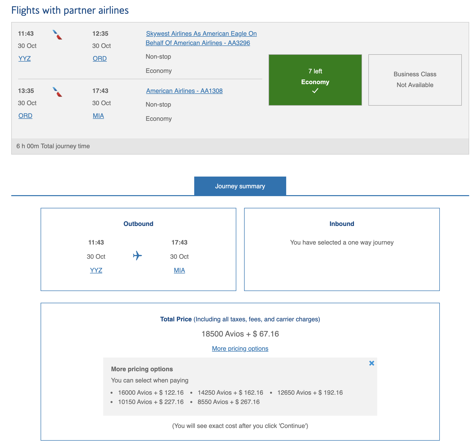
Task: Click American Airlines logo on ORD-MIA flight
Action: point(57,92)
